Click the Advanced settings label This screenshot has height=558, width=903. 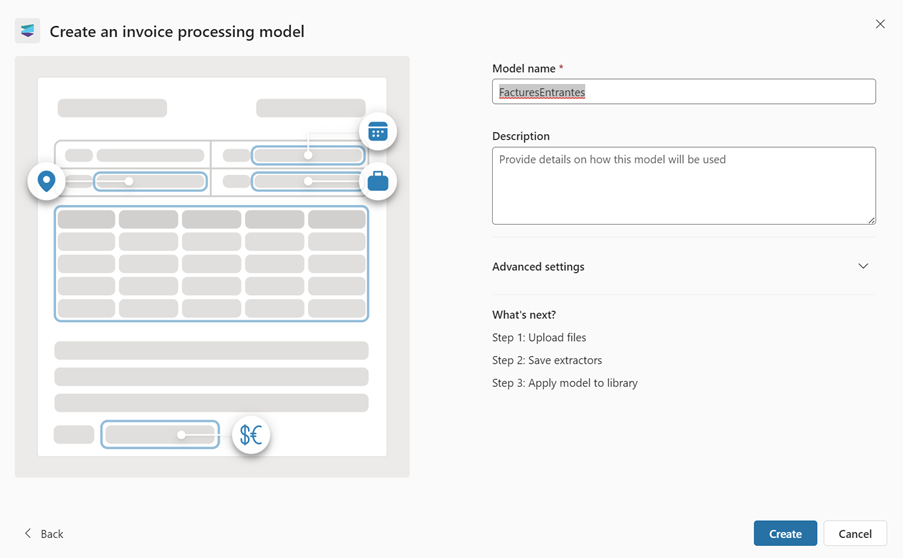tap(538, 267)
